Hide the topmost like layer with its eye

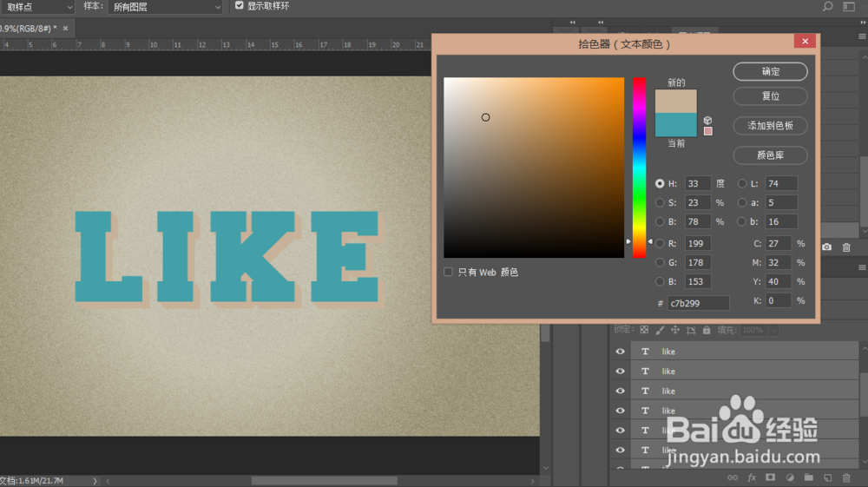coord(620,352)
